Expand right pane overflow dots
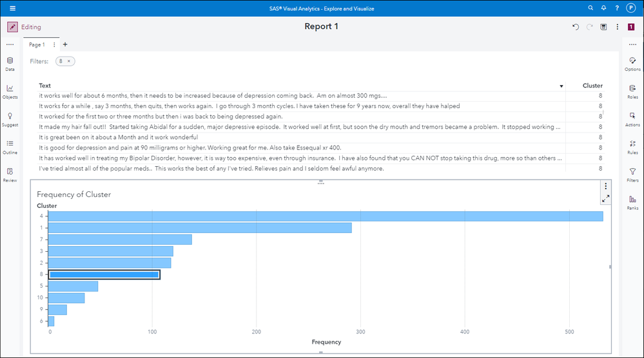 click(x=632, y=44)
